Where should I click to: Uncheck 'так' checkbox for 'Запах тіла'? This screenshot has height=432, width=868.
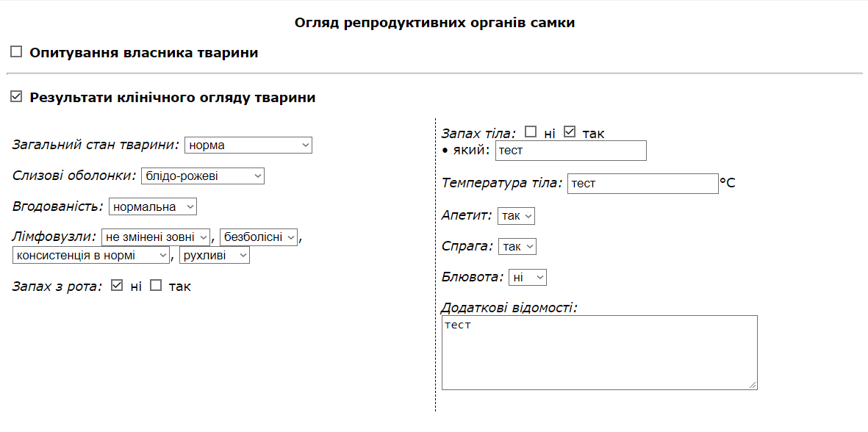click(x=570, y=132)
